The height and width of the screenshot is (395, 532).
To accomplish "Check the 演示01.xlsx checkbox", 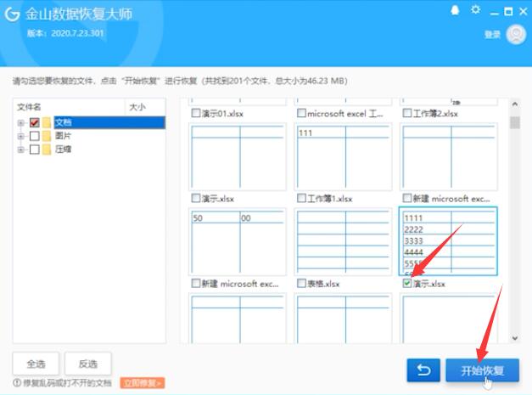I will click(196, 113).
